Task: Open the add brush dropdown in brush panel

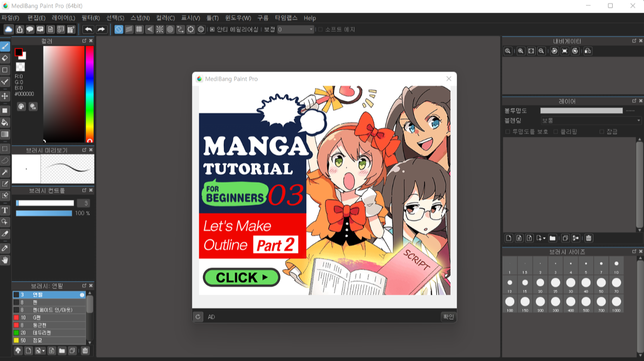Action: tap(43, 351)
